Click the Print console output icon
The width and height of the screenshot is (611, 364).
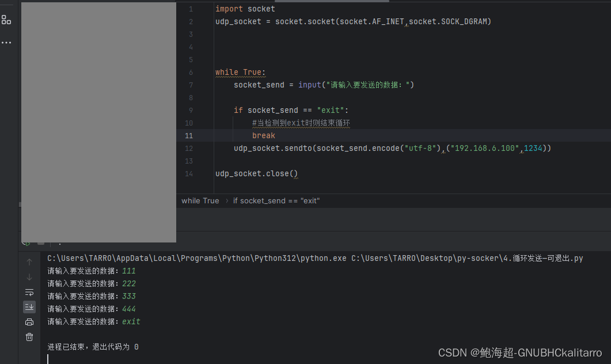point(29,322)
